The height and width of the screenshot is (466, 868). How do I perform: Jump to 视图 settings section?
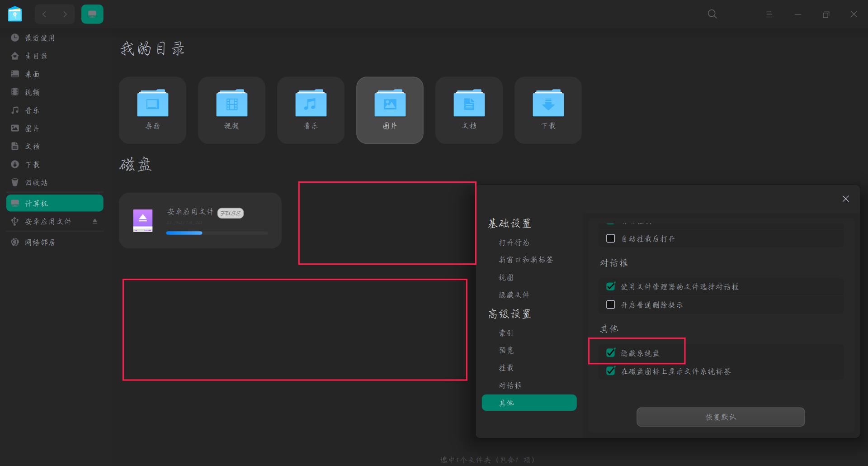click(506, 277)
